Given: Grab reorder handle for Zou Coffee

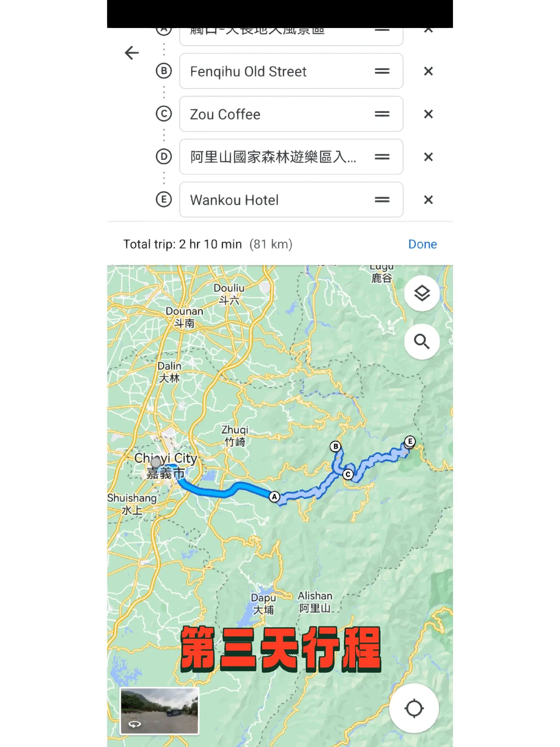Looking at the screenshot, I should (382, 114).
